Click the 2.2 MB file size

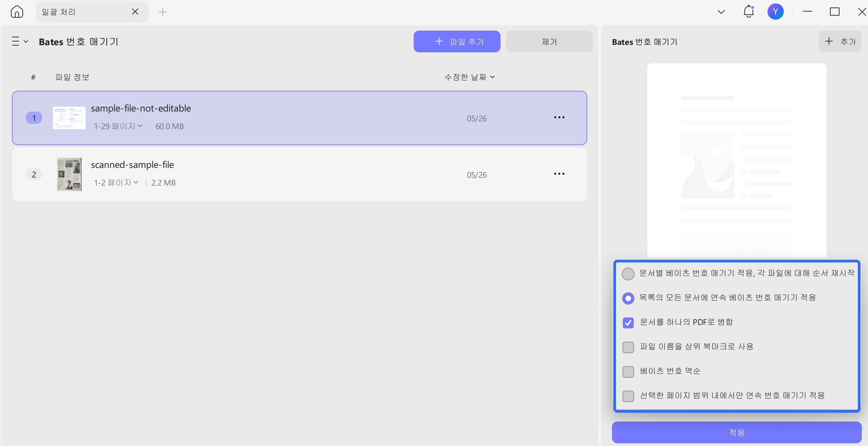tap(163, 183)
